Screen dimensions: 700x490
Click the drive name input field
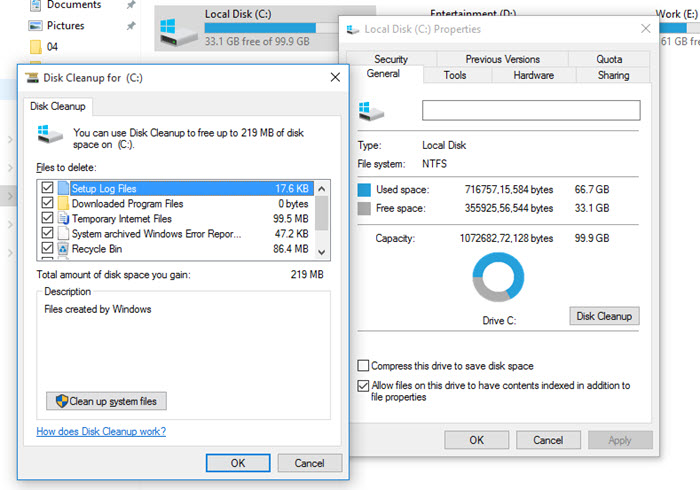(x=531, y=110)
